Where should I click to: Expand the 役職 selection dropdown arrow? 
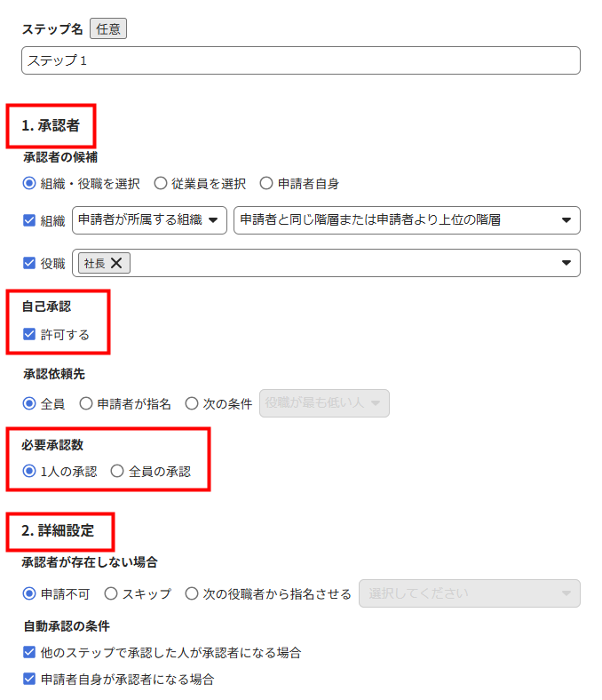[x=566, y=263]
